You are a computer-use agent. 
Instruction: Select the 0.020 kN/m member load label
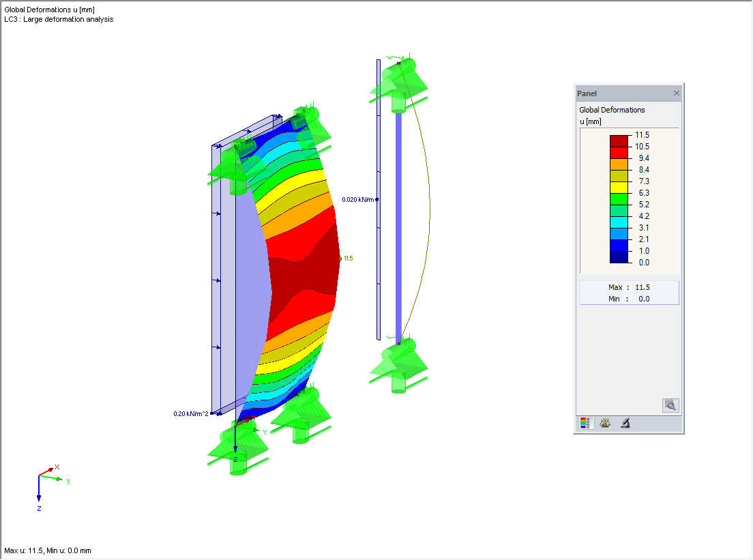point(358,200)
